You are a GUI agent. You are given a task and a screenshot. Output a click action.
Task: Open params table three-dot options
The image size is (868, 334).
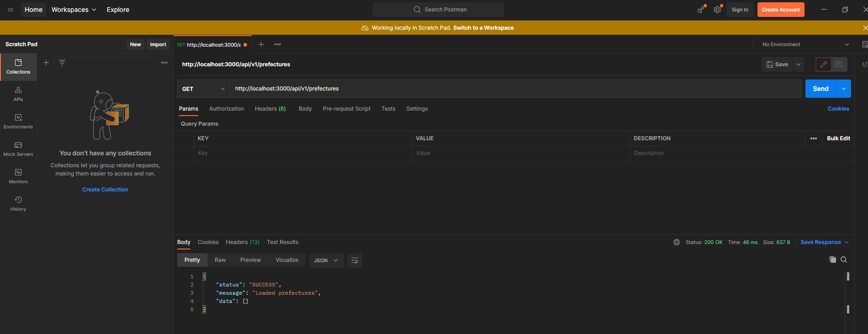click(814, 138)
